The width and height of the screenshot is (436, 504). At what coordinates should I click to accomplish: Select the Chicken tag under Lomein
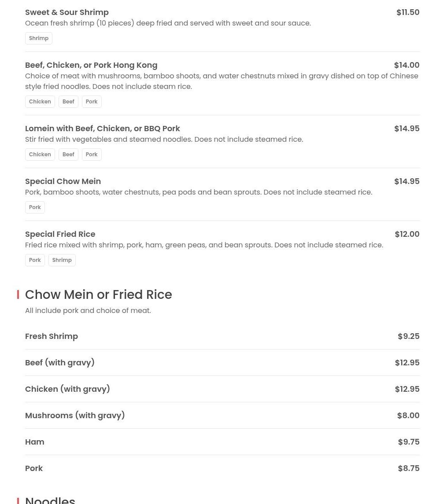(x=40, y=155)
